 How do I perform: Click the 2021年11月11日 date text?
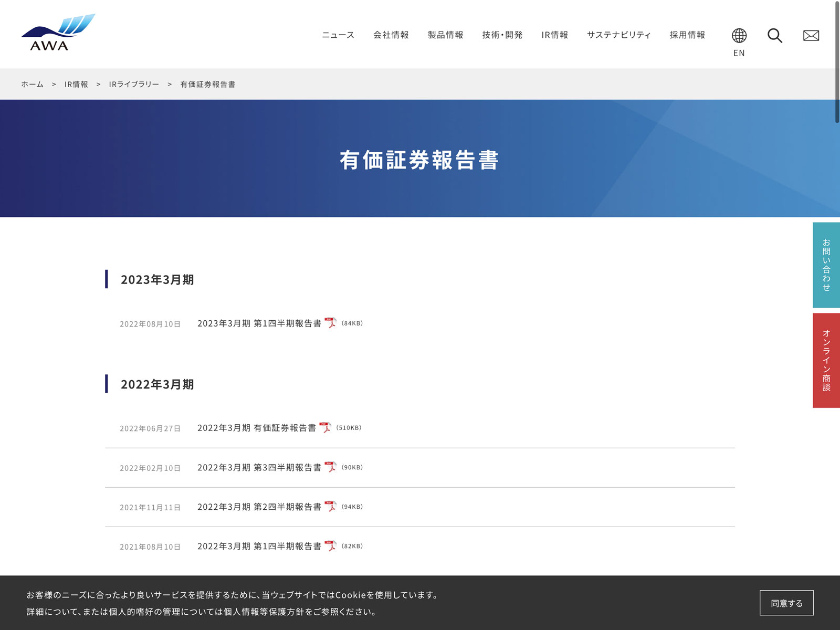click(x=150, y=507)
